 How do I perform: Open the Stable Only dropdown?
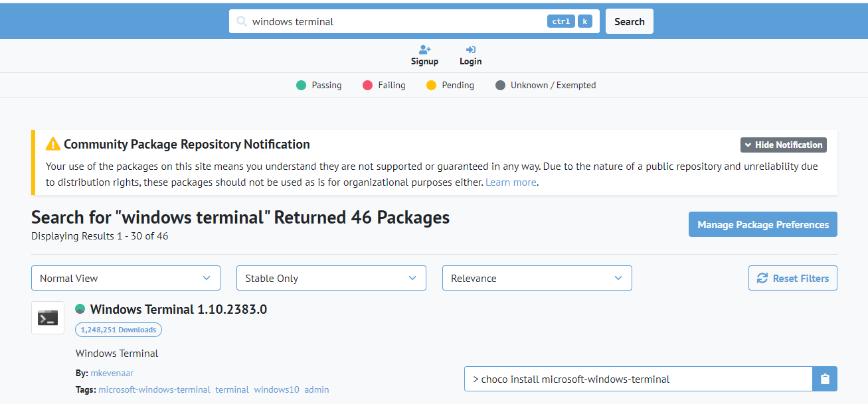coord(331,278)
